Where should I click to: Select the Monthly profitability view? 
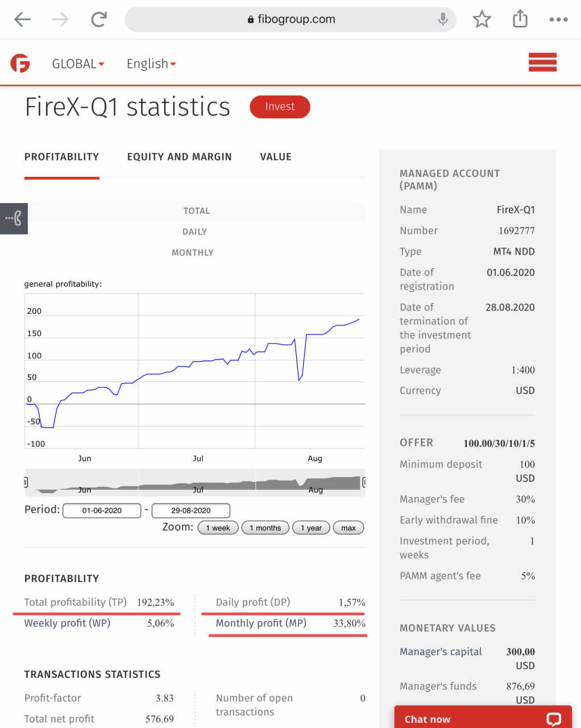[193, 253]
